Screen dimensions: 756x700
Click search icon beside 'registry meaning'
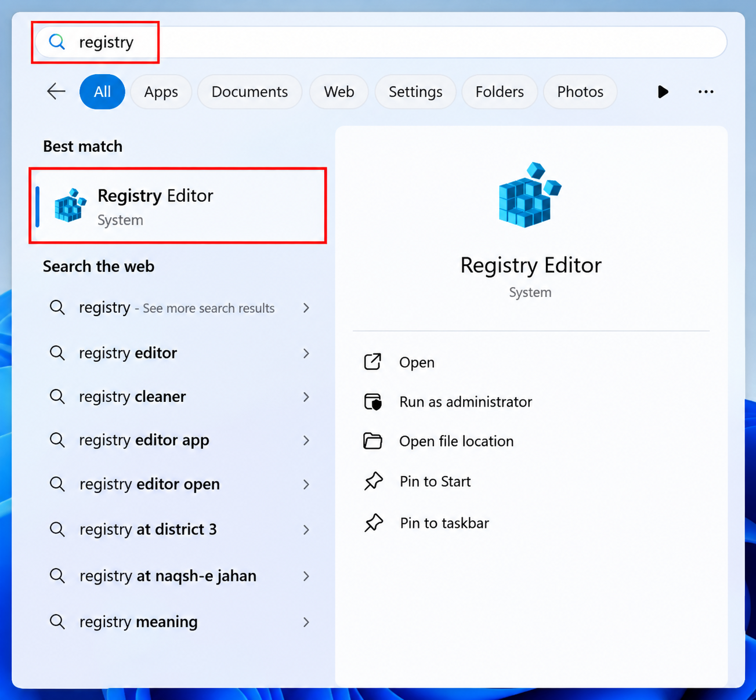pyautogui.click(x=57, y=622)
